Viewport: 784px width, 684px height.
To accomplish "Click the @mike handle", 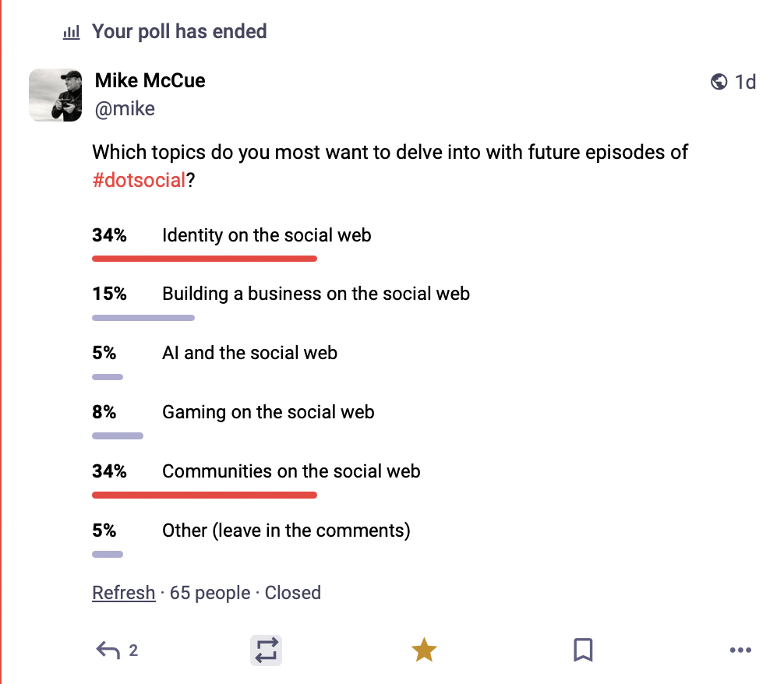I will 125,108.
